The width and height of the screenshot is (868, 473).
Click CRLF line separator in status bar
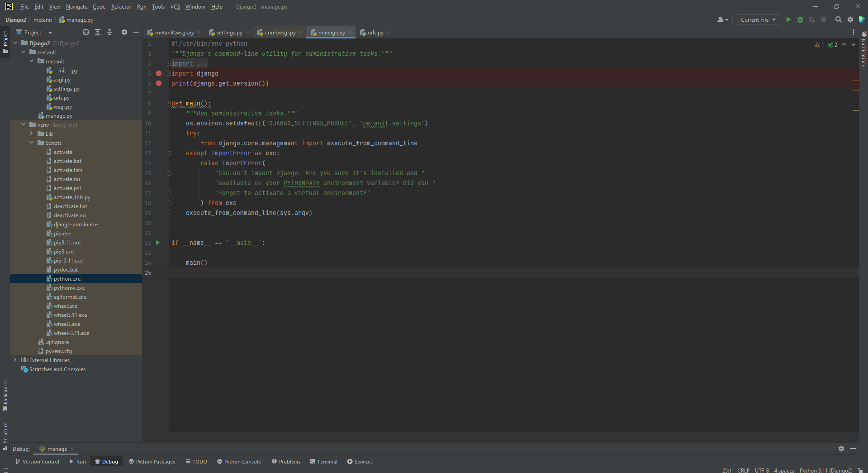743,470
